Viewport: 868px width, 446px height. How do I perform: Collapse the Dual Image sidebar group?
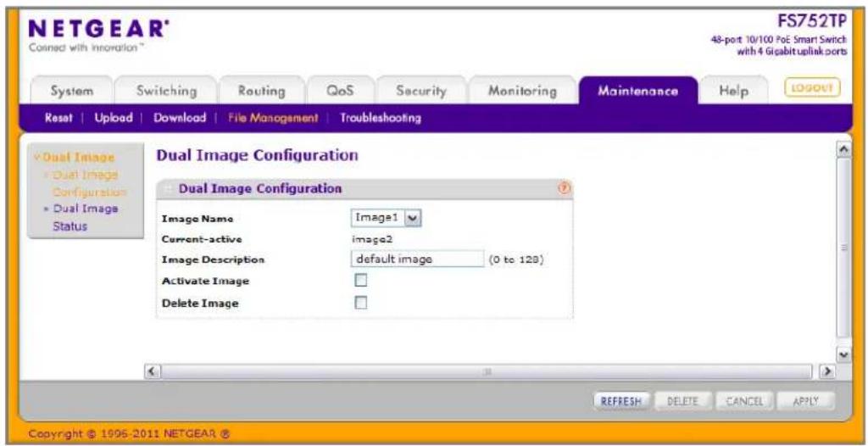point(75,158)
